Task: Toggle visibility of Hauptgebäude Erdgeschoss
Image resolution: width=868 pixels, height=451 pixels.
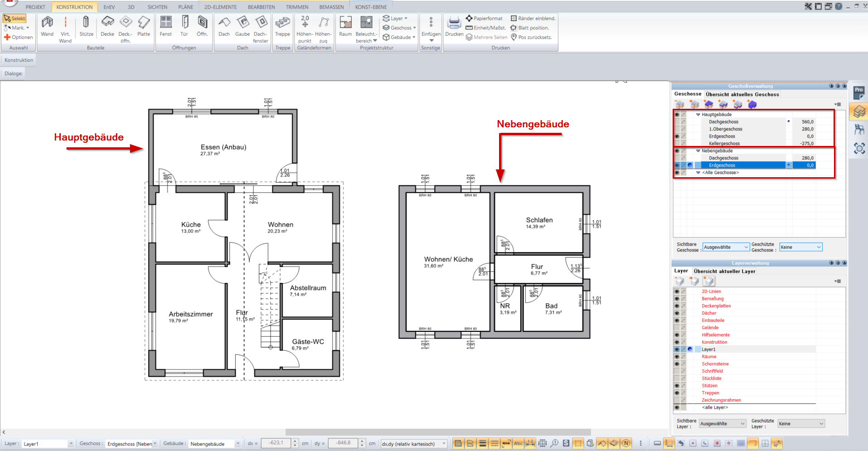Action: point(677,136)
